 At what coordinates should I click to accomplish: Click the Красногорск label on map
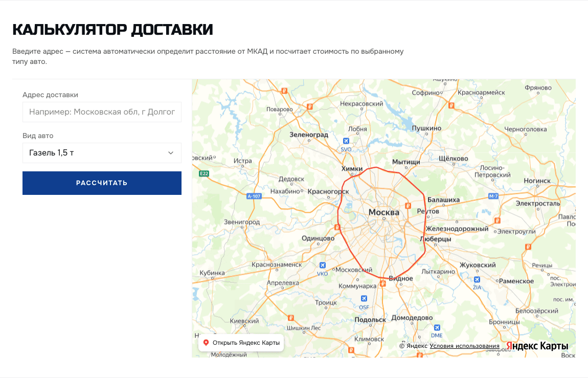328,191
